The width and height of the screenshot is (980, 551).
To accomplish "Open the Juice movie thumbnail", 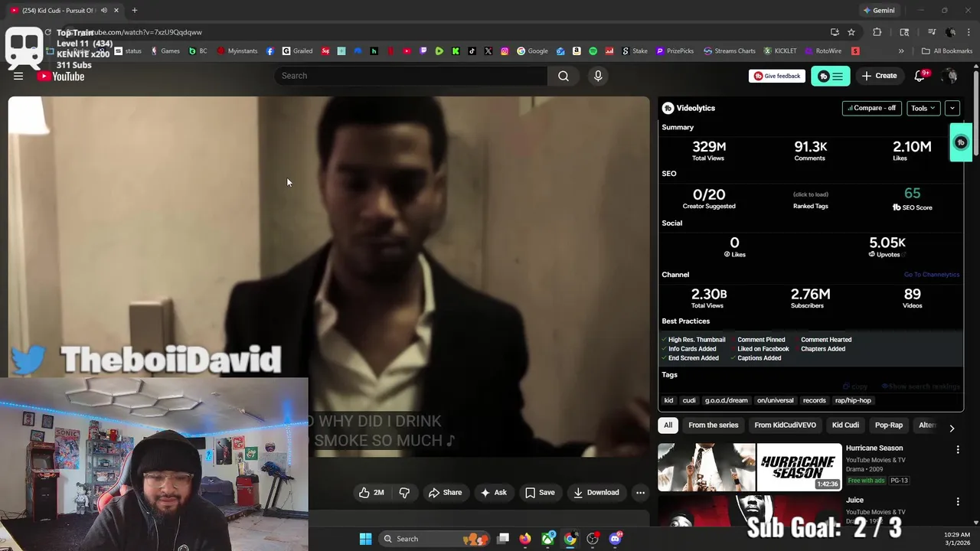I will click(x=750, y=511).
